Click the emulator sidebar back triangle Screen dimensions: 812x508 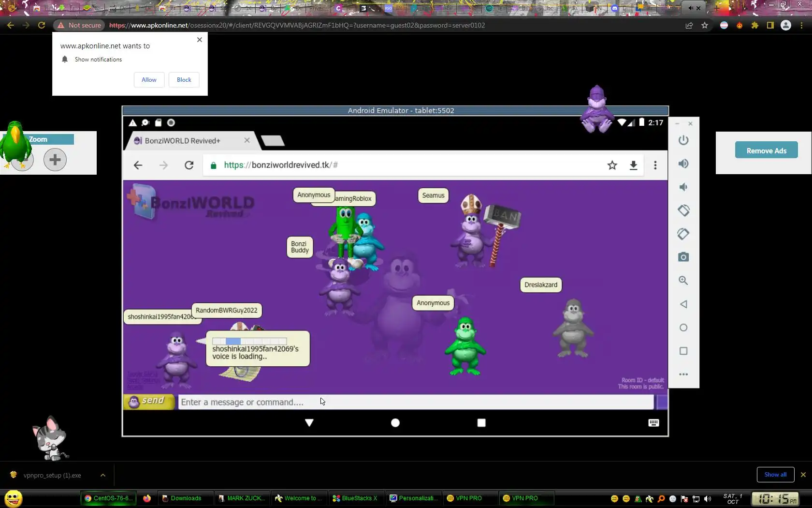683,304
